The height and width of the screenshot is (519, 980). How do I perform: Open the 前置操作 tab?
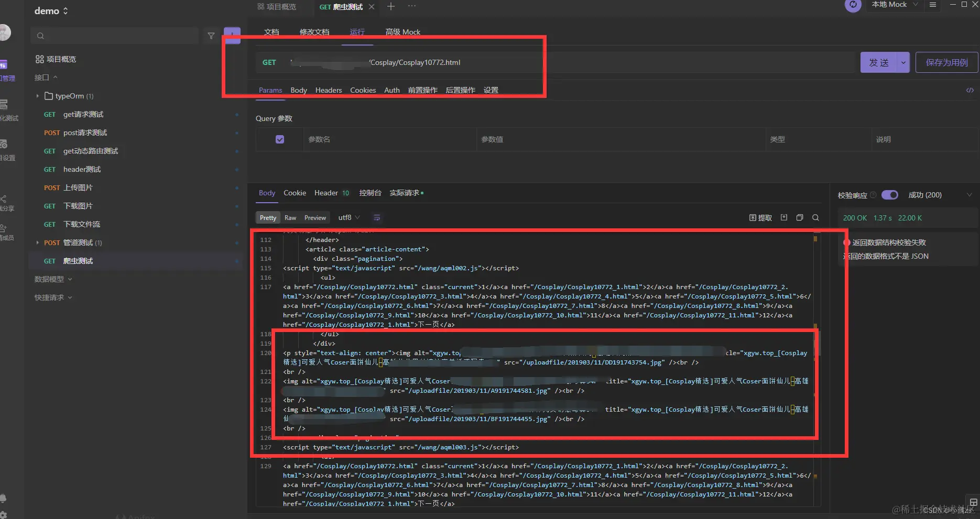click(x=423, y=90)
